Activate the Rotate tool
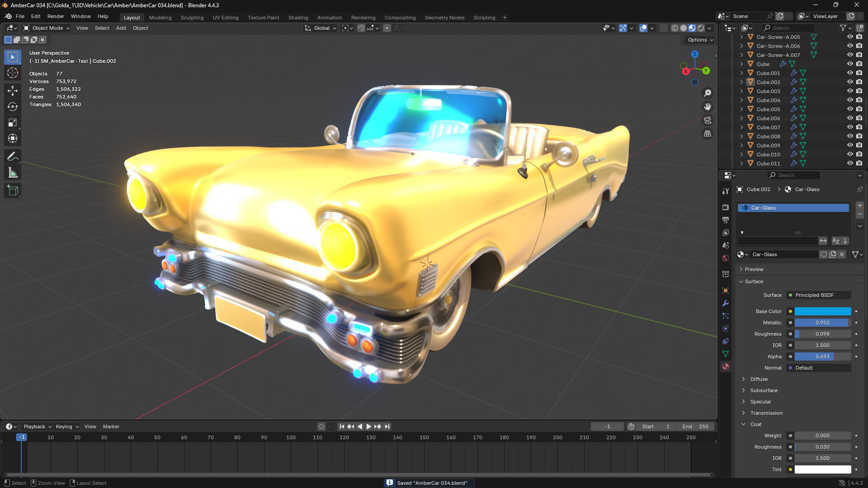This screenshot has width=868, height=488. point(12,106)
